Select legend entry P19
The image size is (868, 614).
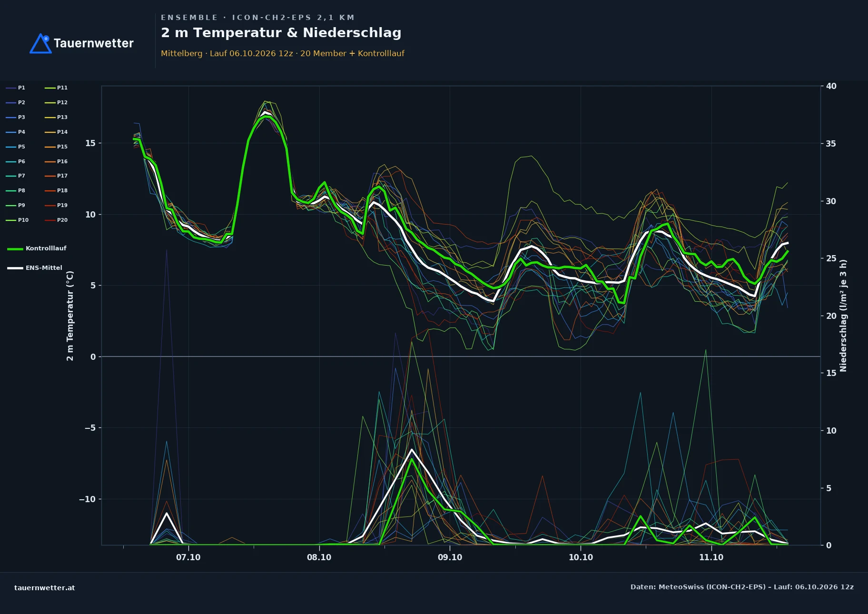point(56,206)
